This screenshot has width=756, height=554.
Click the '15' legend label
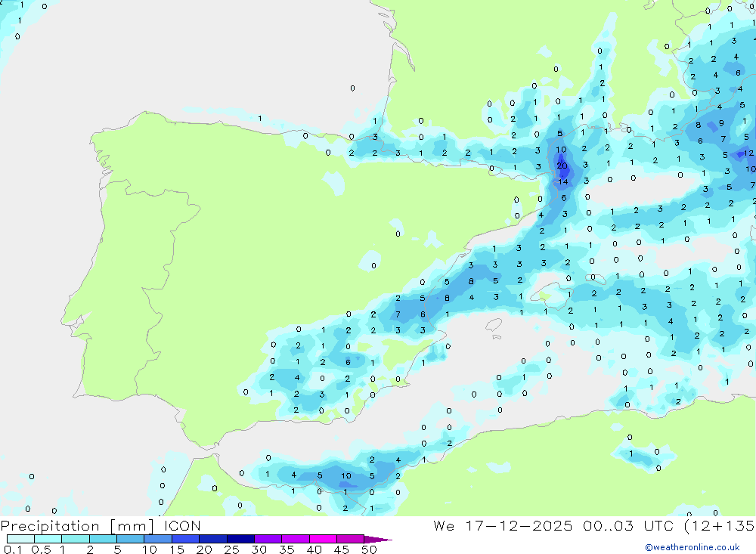point(177,549)
